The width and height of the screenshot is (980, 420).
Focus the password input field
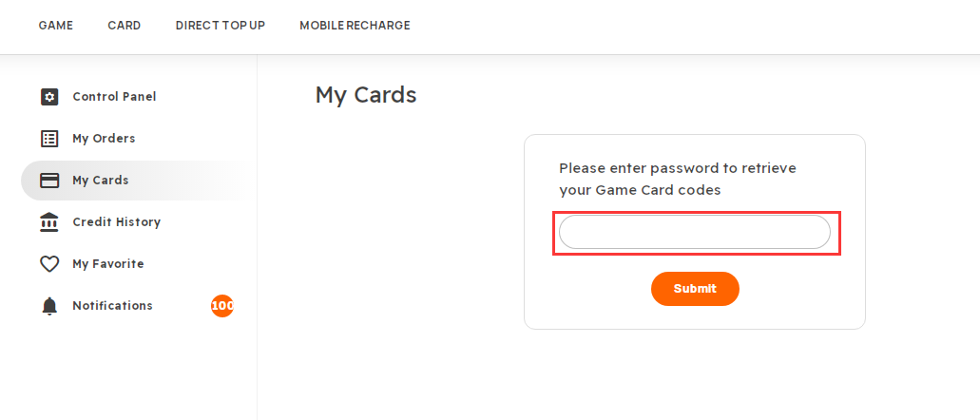coord(695,233)
